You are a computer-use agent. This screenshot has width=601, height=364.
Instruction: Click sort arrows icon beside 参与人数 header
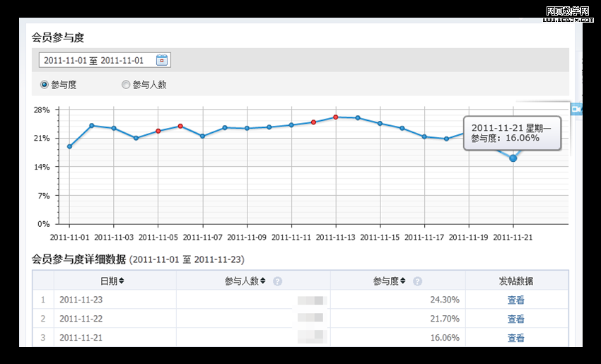[x=263, y=281]
